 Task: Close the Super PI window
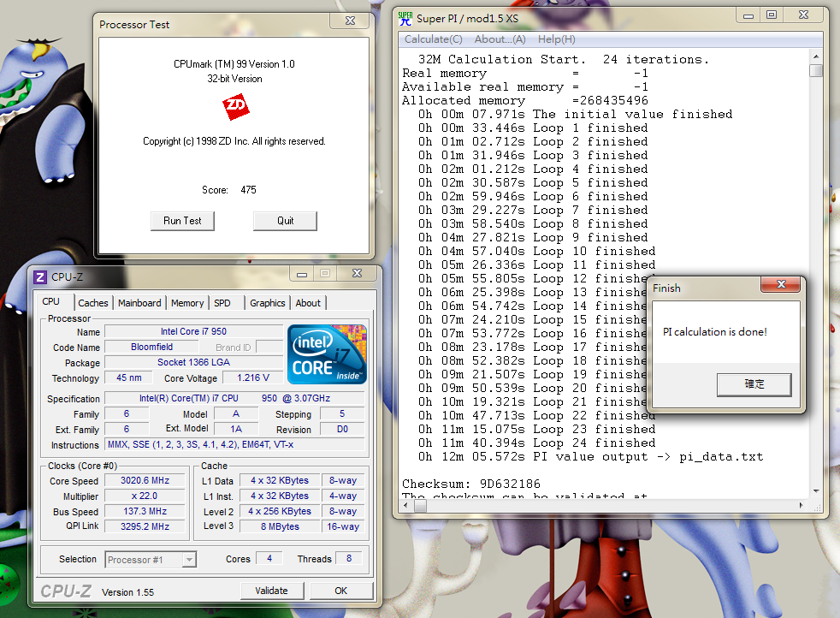pyautogui.click(x=803, y=15)
